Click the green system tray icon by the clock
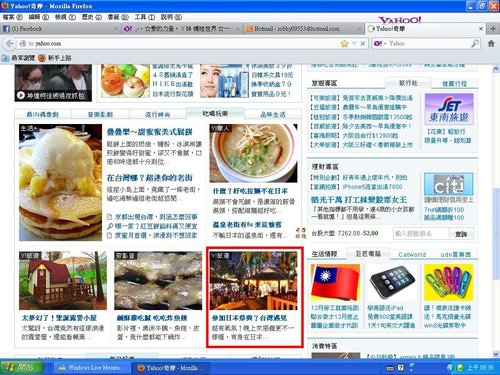The width and height of the screenshot is (500, 375). tap(460, 368)
